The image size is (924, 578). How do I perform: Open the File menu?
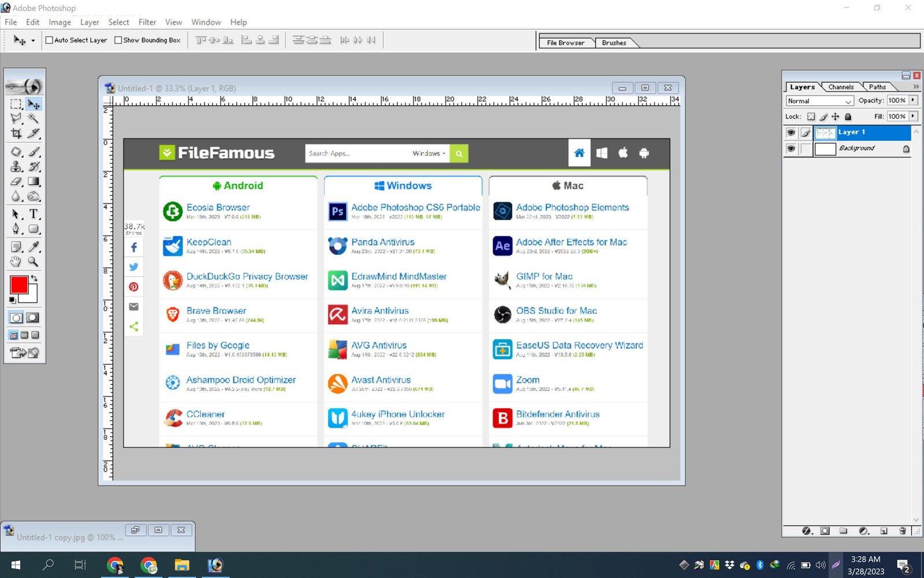(11, 22)
